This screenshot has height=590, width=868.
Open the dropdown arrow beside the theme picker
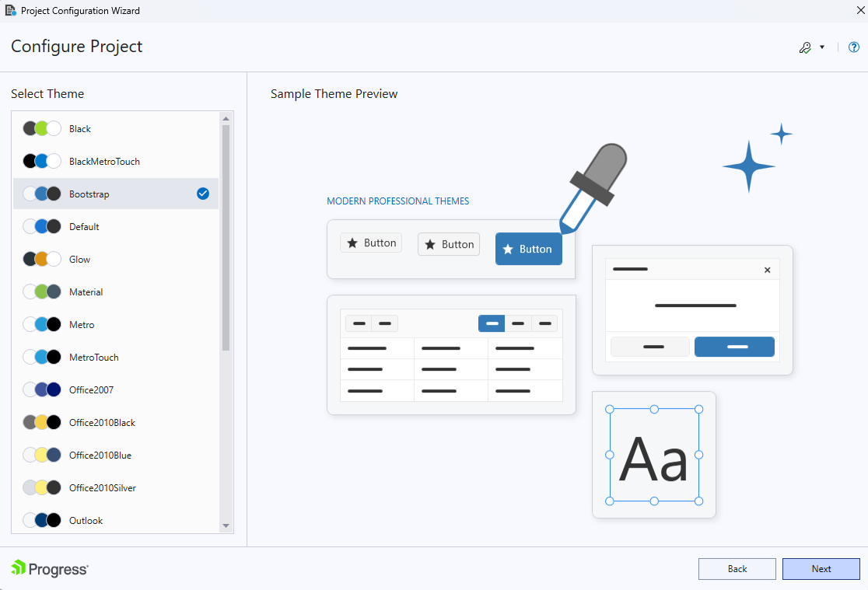click(x=821, y=47)
